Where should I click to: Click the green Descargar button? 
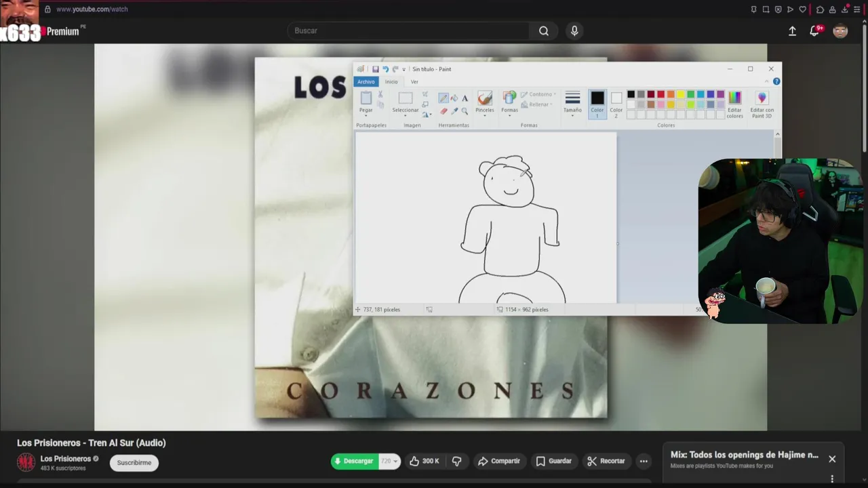(x=355, y=461)
